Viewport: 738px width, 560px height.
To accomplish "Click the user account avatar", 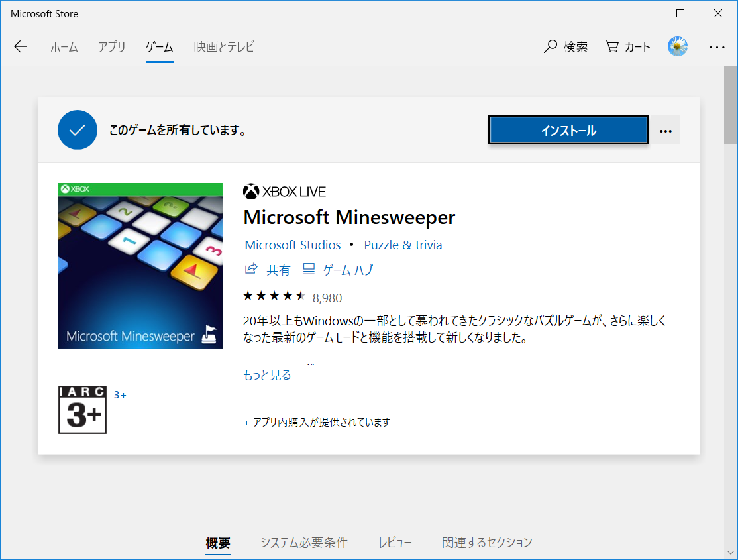I will pyautogui.click(x=677, y=46).
